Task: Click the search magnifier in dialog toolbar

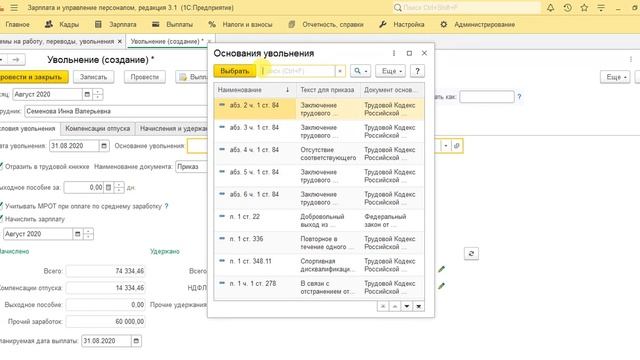Action: tap(358, 71)
